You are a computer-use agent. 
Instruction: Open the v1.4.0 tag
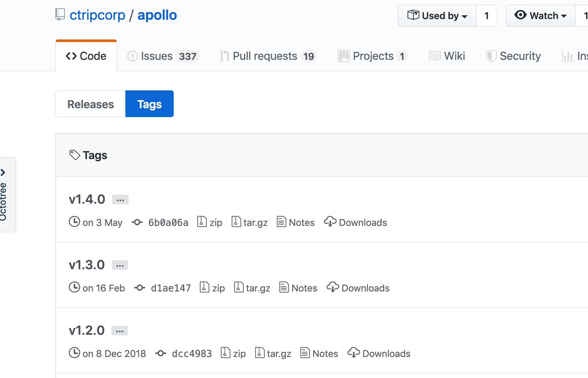[87, 199]
